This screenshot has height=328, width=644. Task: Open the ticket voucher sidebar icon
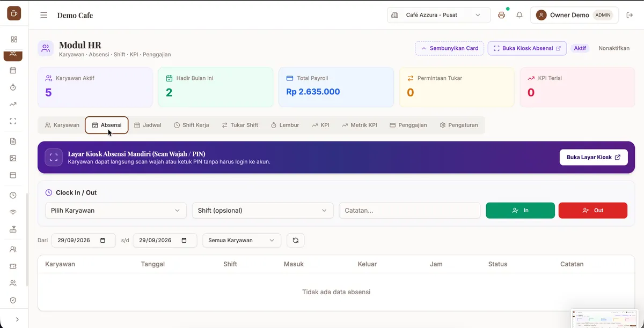click(13, 266)
